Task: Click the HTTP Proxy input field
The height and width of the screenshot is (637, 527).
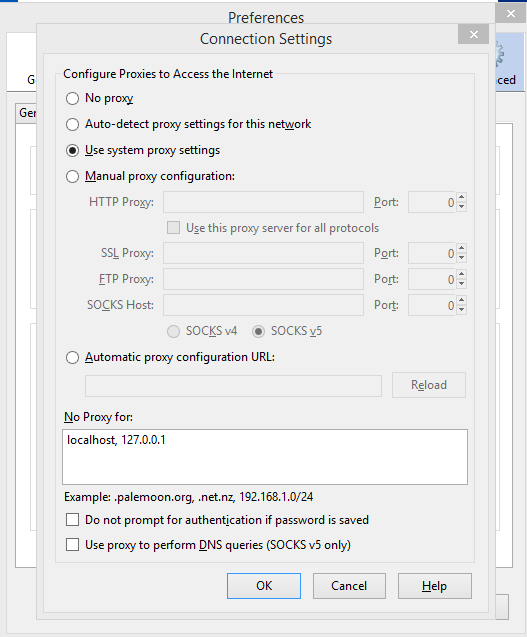Action: click(x=263, y=202)
